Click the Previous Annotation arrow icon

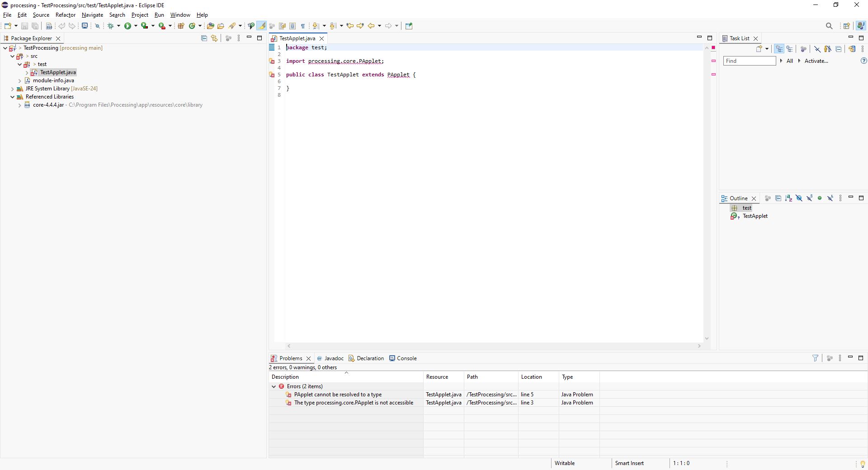(x=333, y=26)
